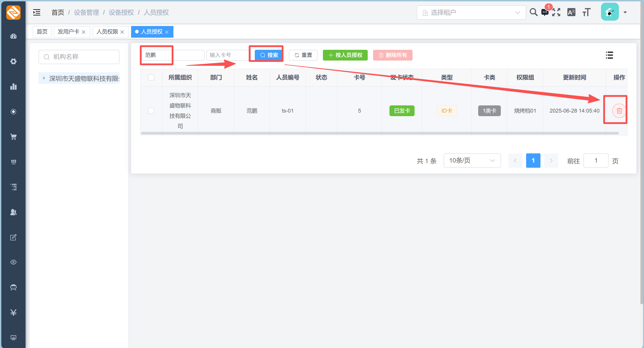Open the column settings list icon
This screenshot has width=644, height=348.
coord(609,55)
